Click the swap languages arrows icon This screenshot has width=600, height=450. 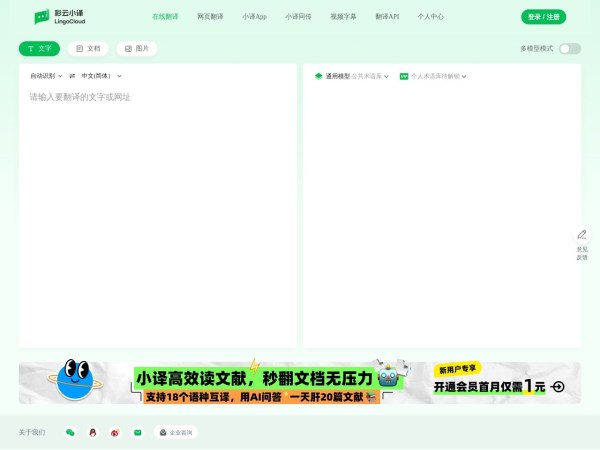click(x=72, y=76)
